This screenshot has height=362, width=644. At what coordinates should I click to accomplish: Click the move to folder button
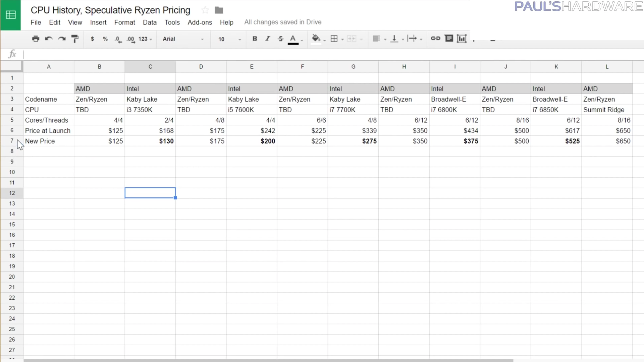point(219,10)
